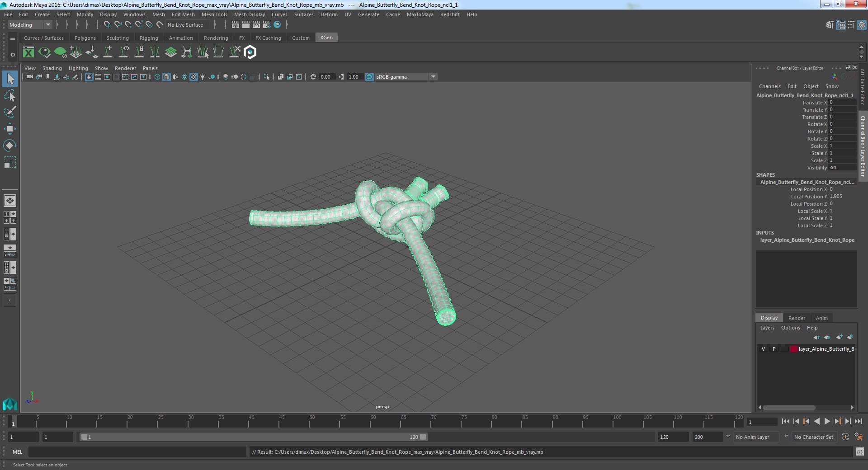
Task: Toggle the viewport grid display button
Action: [x=89, y=77]
